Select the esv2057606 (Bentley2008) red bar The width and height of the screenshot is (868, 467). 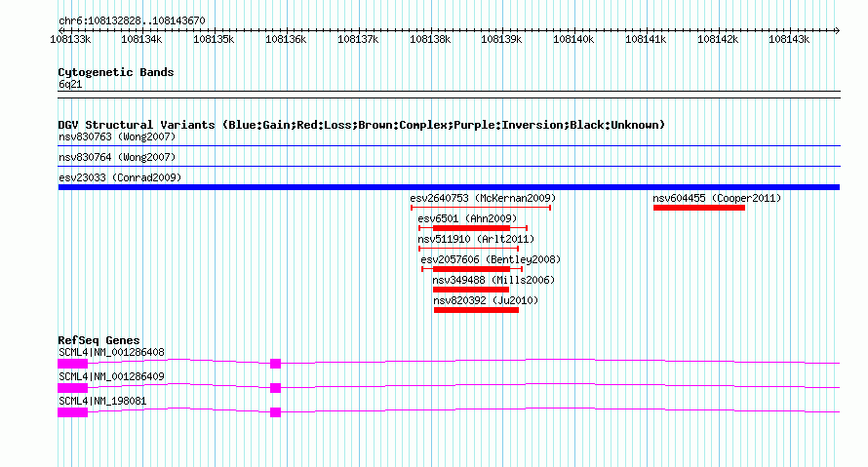pyautogui.click(x=471, y=269)
